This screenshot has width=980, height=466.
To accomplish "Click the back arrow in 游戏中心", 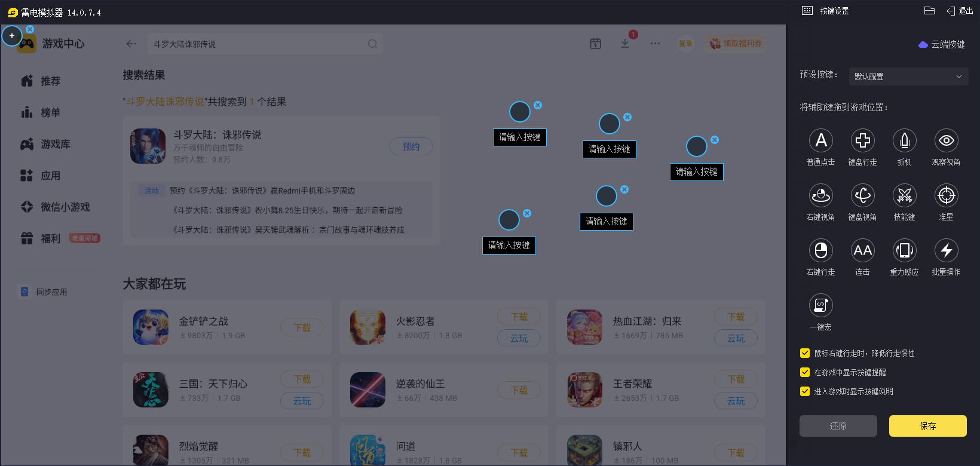I will tap(131, 44).
